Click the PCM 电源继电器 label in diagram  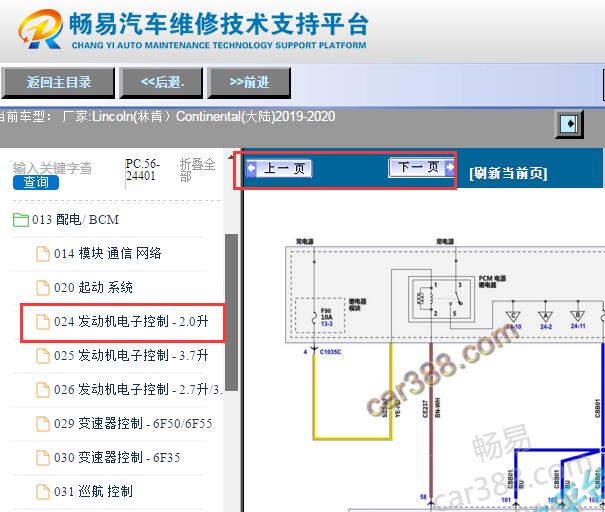pos(492,281)
